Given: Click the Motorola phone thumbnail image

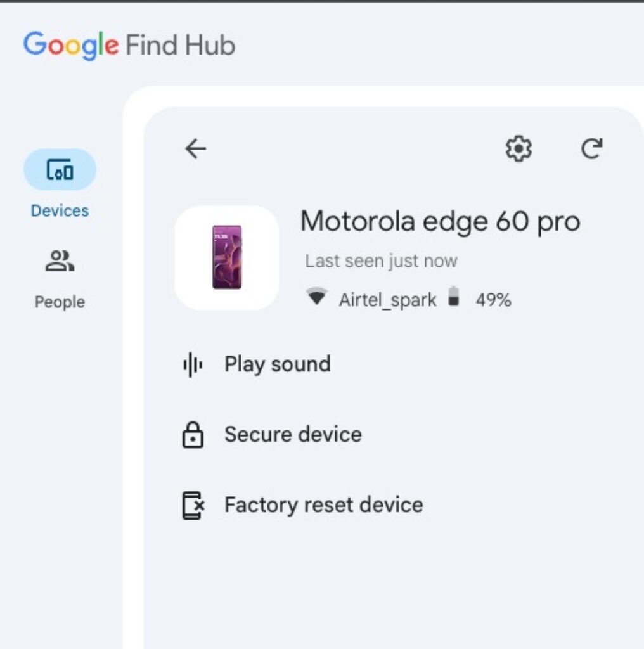Looking at the screenshot, I should coord(227,257).
